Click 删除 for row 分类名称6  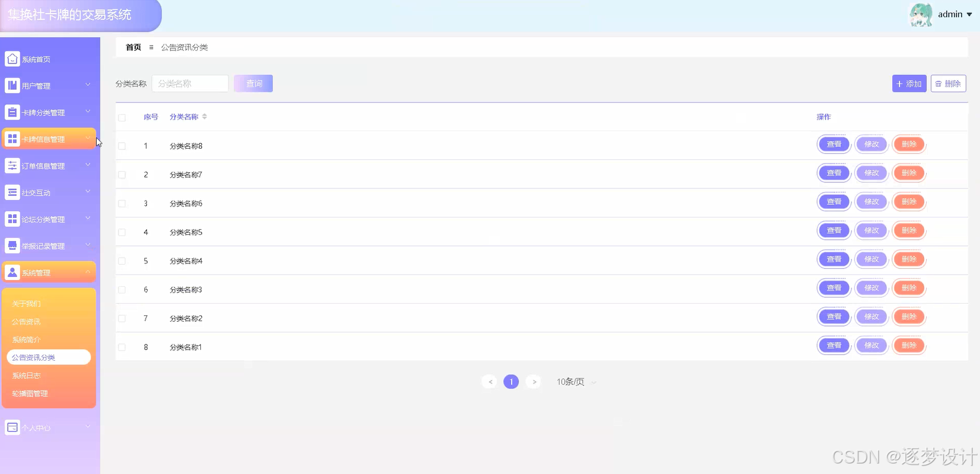[909, 202]
